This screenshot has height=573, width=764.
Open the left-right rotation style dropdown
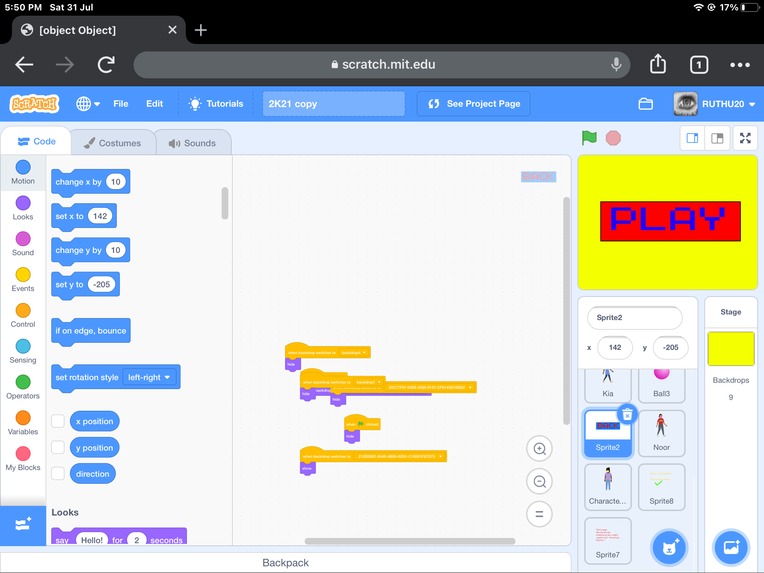point(149,377)
